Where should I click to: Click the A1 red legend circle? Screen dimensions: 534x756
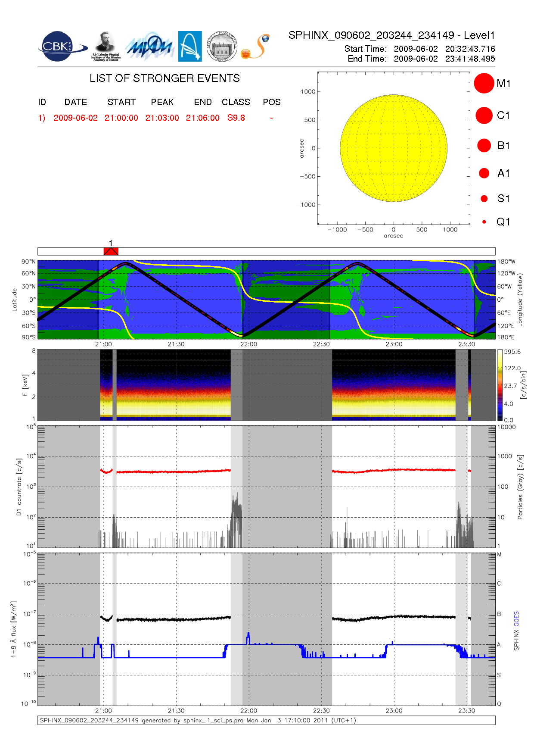tap(484, 173)
